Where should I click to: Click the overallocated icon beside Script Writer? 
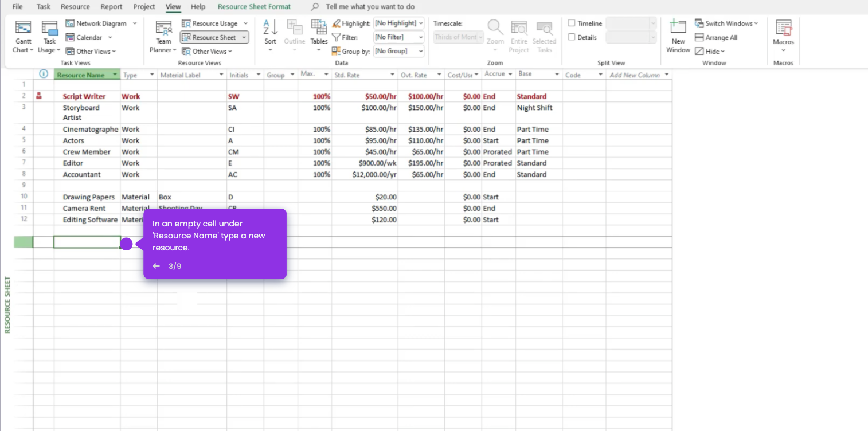39,96
